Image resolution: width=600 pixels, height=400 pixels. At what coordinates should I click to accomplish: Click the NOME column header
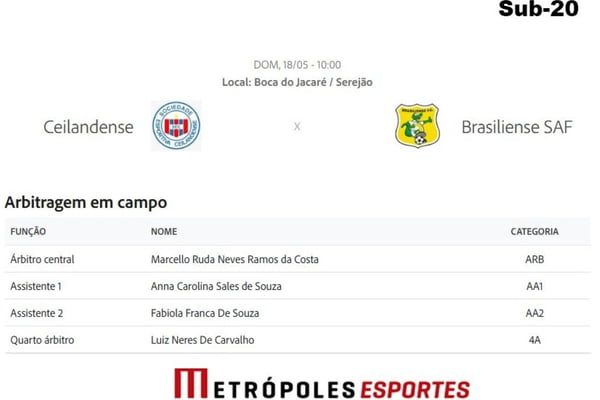click(x=164, y=232)
